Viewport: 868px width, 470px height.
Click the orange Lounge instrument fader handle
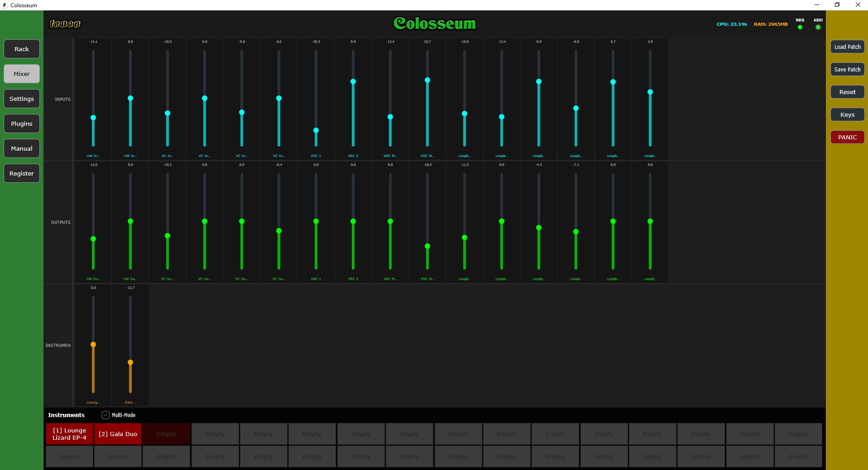(93, 345)
